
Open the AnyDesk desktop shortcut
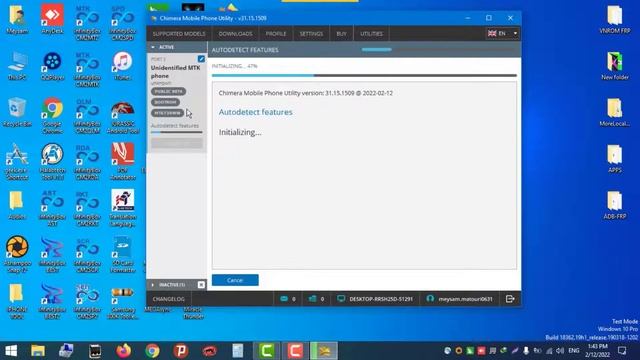point(52,18)
